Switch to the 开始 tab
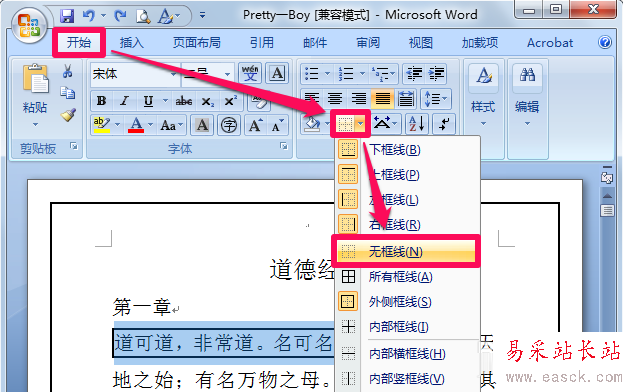 click(x=79, y=42)
